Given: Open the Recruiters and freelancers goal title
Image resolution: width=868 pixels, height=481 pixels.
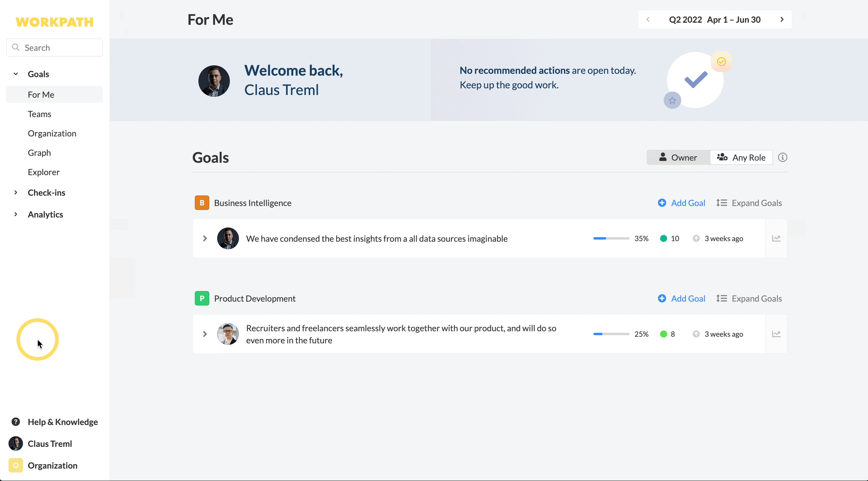Looking at the screenshot, I should click(401, 334).
